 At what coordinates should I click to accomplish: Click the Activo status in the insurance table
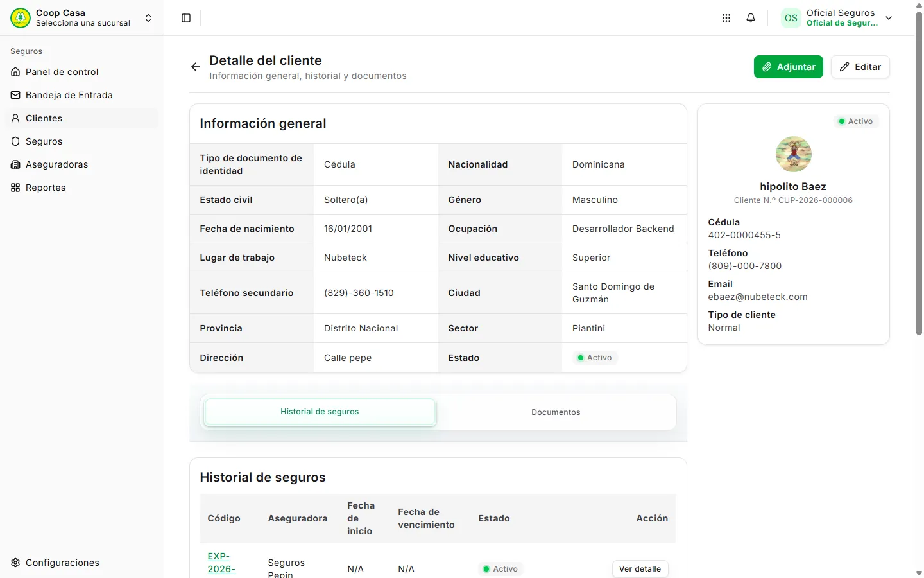(x=501, y=569)
